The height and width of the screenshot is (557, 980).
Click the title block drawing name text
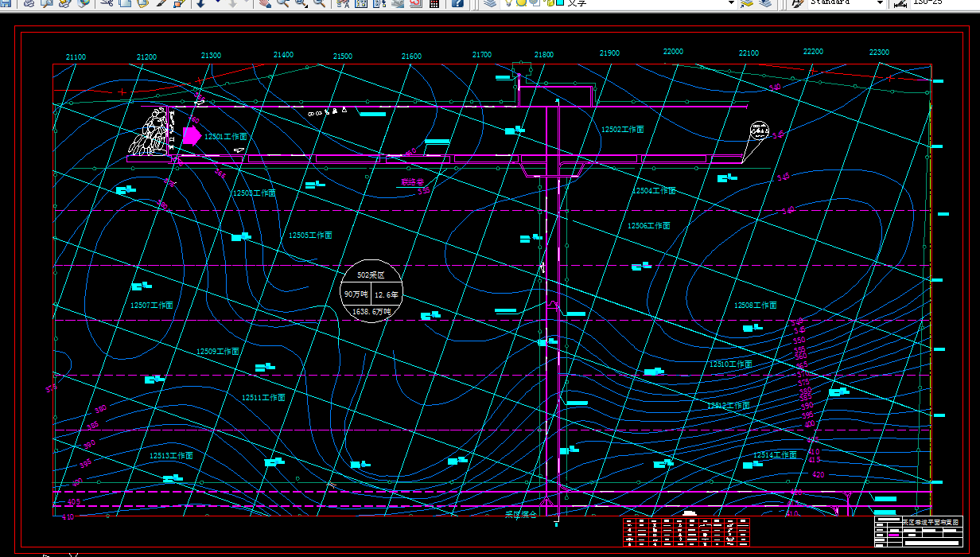[931, 521]
